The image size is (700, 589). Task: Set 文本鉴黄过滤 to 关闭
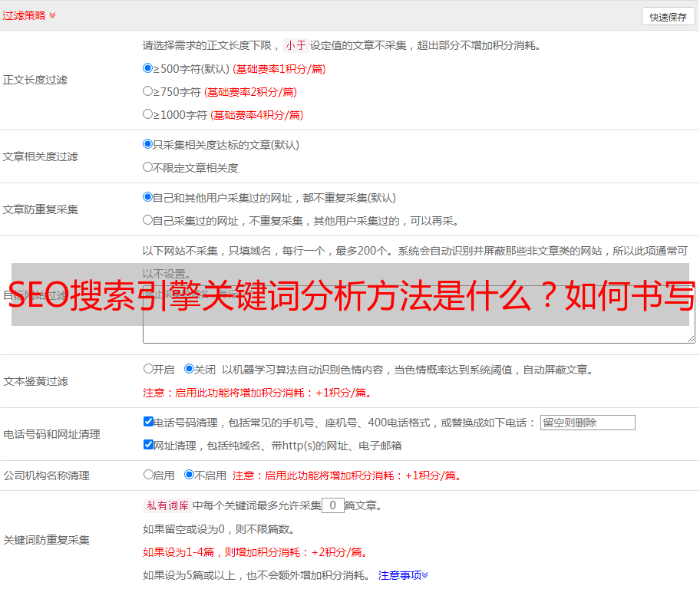coord(189,369)
